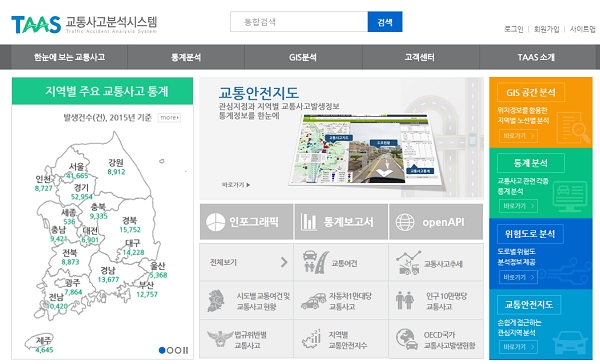Follow the 바로가기 arrow under 교통안전지도 banner
The height and width of the screenshot is (364, 600).
click(x=235, y=185)
